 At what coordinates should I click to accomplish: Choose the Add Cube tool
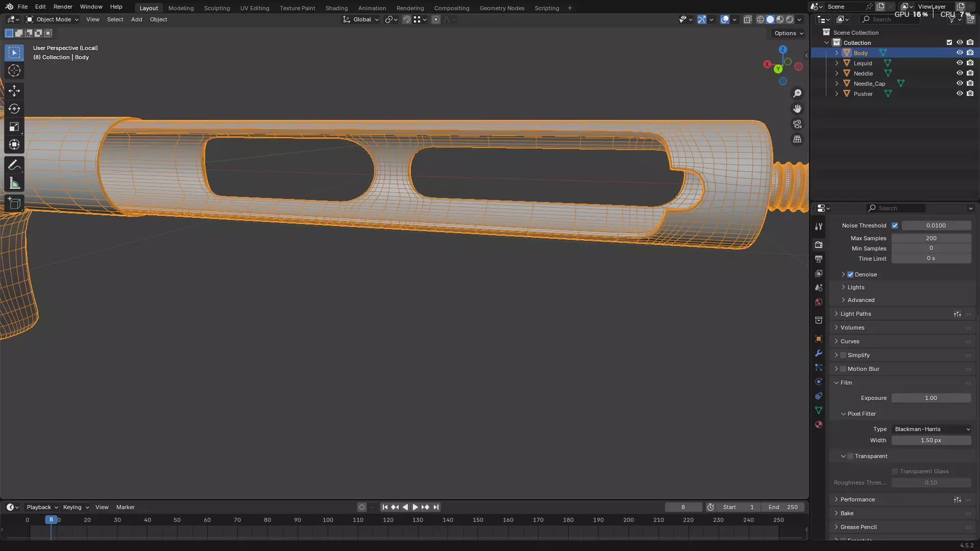[x=14, y=204]
